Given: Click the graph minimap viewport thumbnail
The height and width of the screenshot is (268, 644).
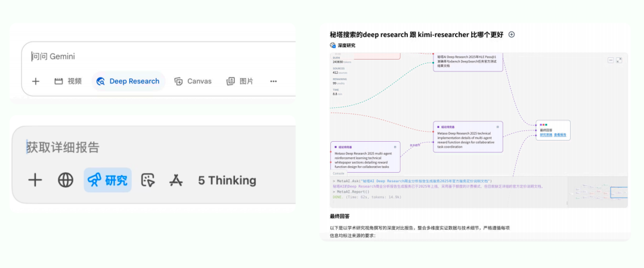Looking at the screenshot, I should pyautogui.click(x=618, y=192).
